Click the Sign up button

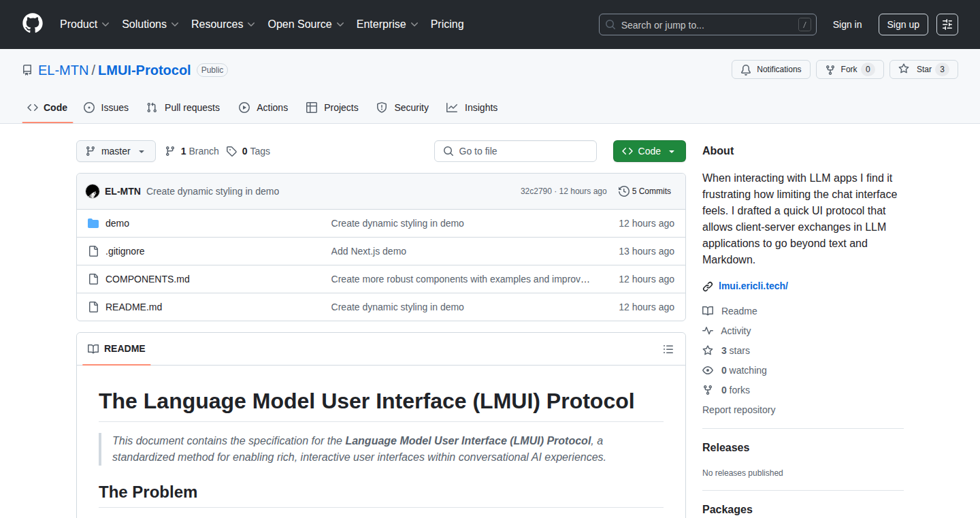(903, 25)
